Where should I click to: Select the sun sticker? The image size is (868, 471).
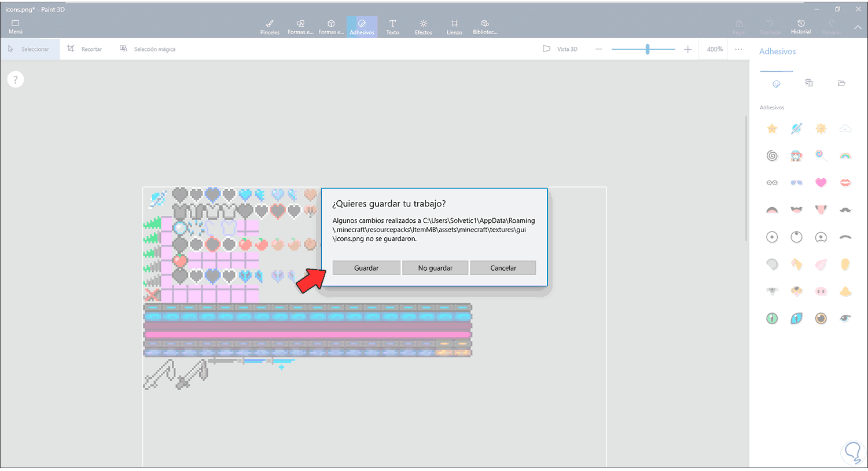821,128
